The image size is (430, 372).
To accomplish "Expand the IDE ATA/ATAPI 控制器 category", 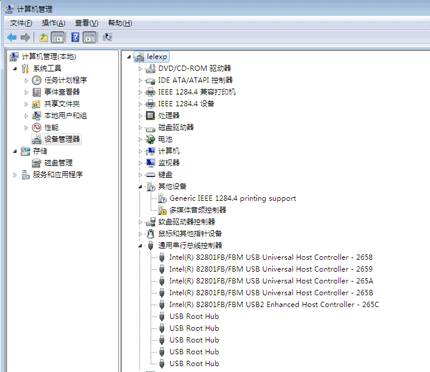I will tap(140, 80).
